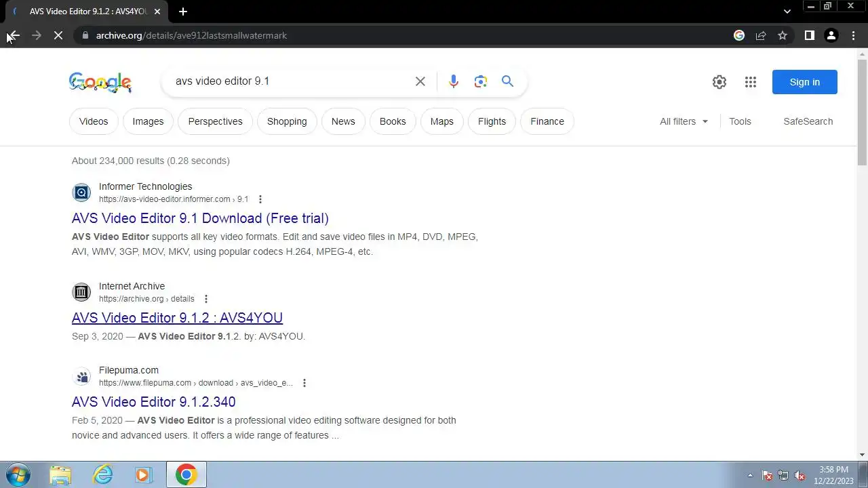This screenshot has height=488, width=868.
Task: Select the Books filter
Action: (393, 121)
